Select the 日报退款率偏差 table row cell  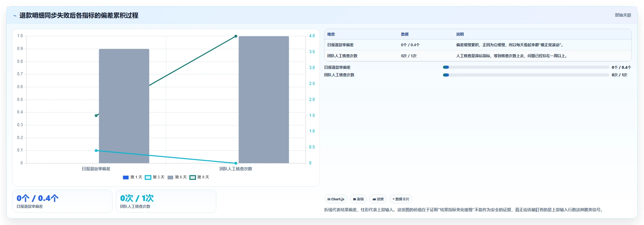340,45
